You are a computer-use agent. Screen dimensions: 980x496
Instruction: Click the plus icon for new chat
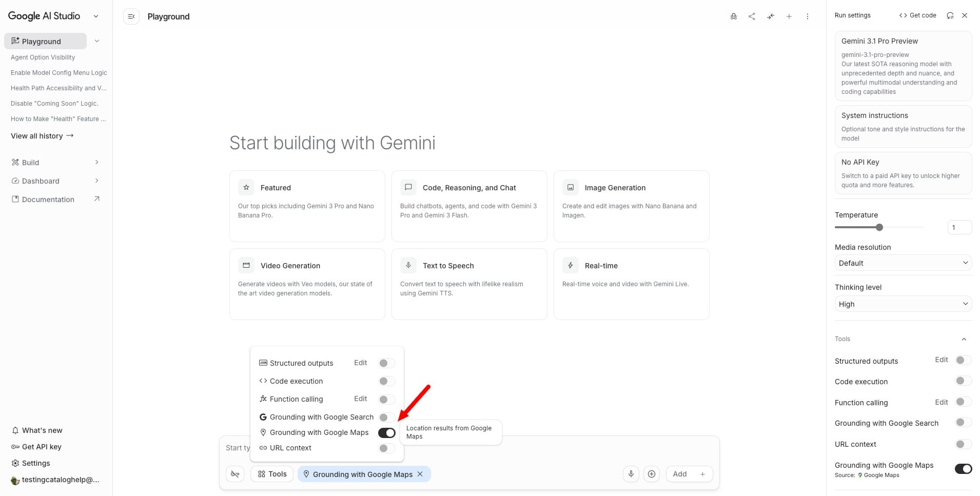(x=789, y=16)
